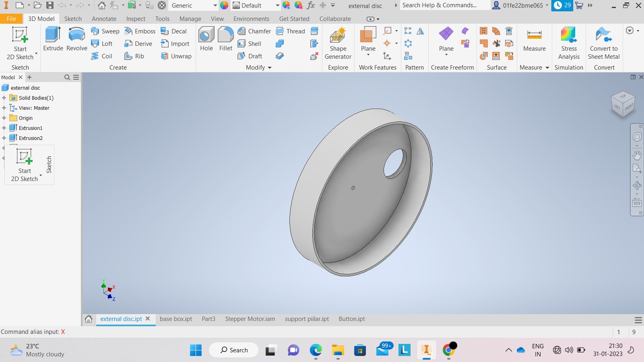Switch to Stepper Motor.iam document tab
Viewport: 644px width, 362px height.
[x=250, y=319]
